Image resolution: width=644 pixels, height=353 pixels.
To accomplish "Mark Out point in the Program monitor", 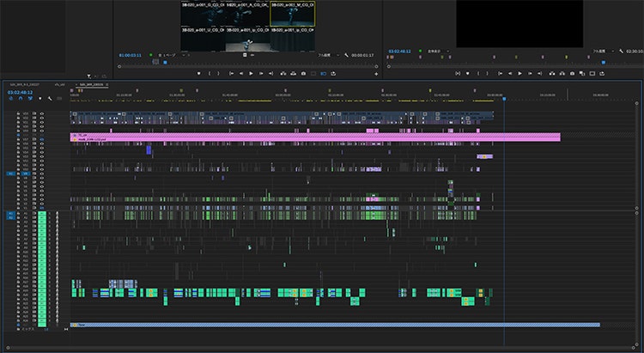I will tap(488, 74).
